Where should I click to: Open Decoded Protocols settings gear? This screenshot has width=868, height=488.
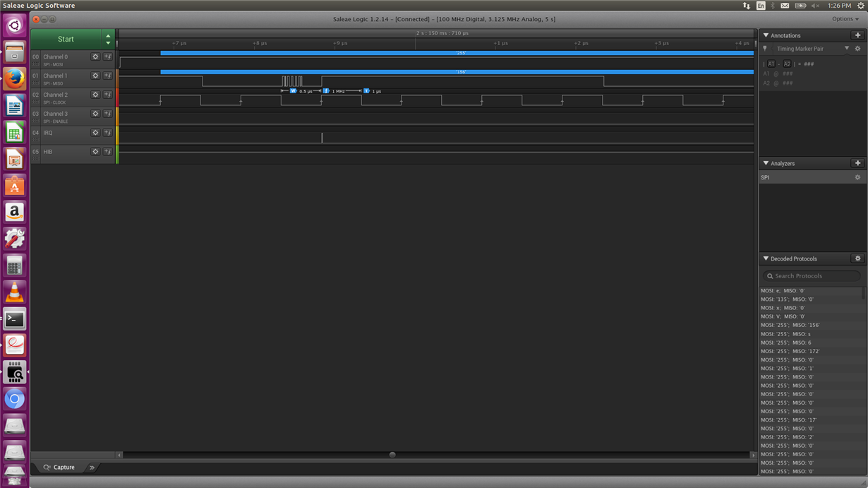tap(857, 258)
